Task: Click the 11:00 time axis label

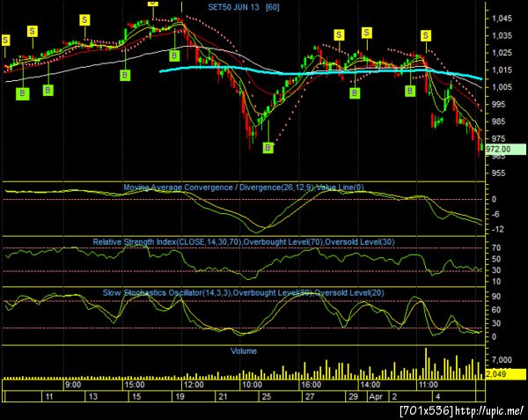Action: [428, 385]
